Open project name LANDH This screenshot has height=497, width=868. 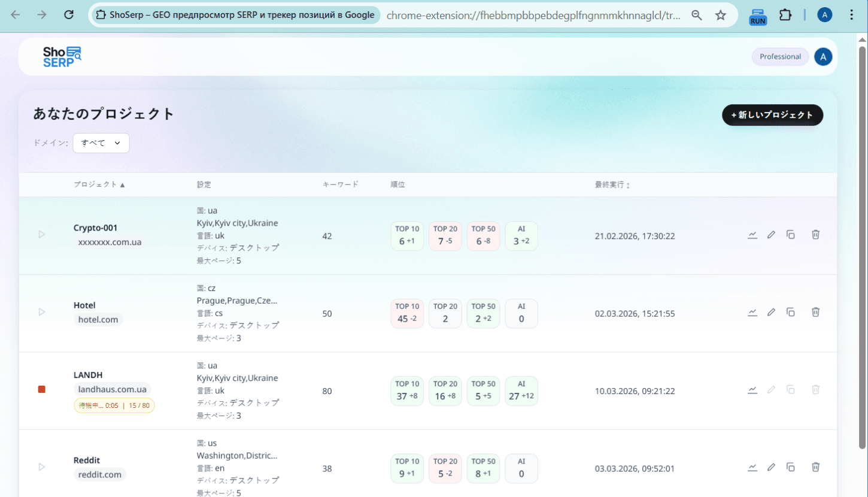(x=88, y=375)
